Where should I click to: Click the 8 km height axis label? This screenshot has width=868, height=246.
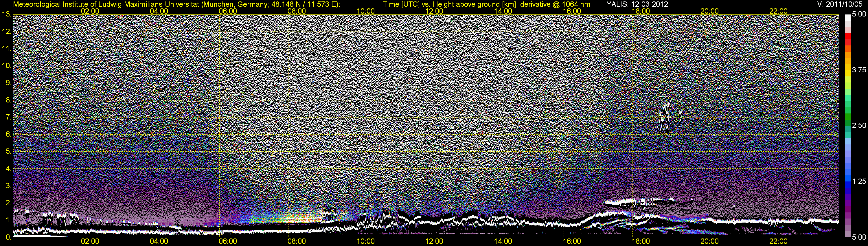[x=8, y=100]
